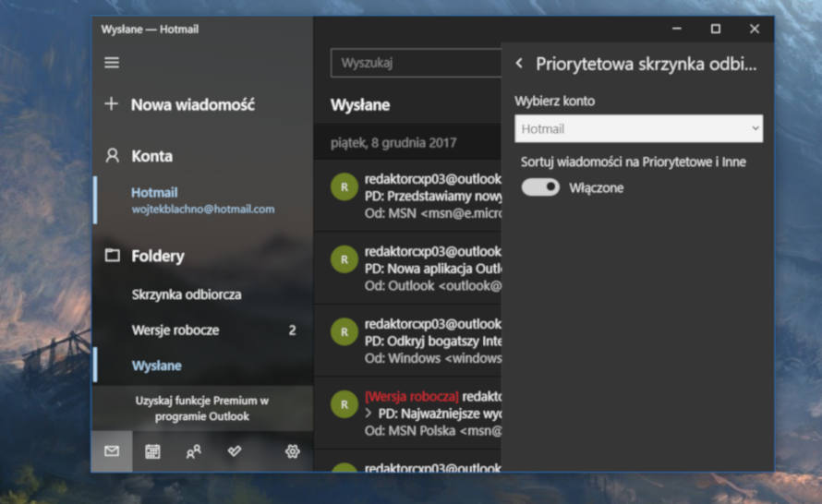Maximize the Mail window
Image resolution: width=822 pixels, height=504 pixels.
pyautogui.click(x=716, y=29)
